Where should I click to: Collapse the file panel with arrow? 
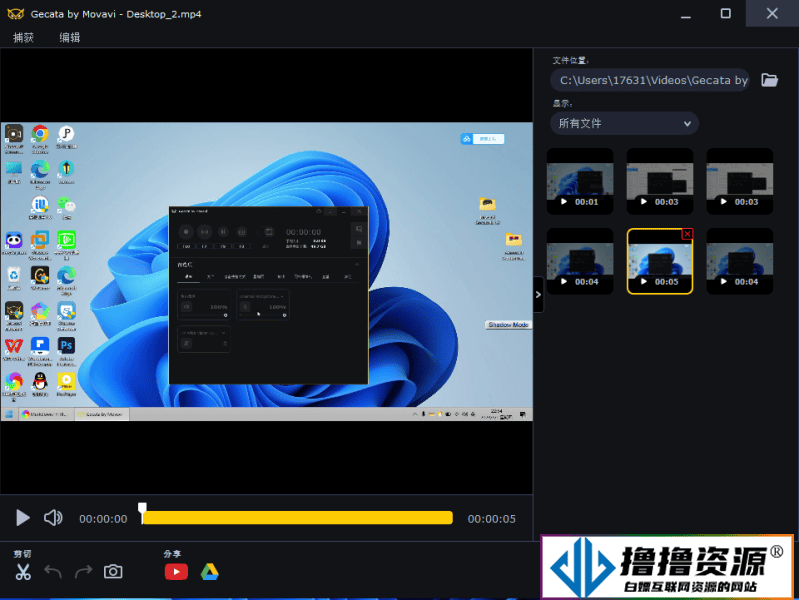click(538, 294)
